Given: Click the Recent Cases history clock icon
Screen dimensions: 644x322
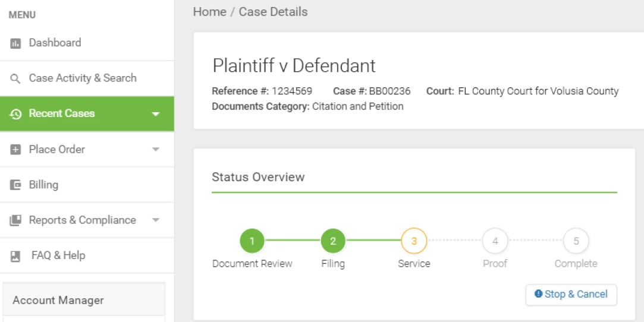Looking at the screenshot, I should (x=15, y=114).
